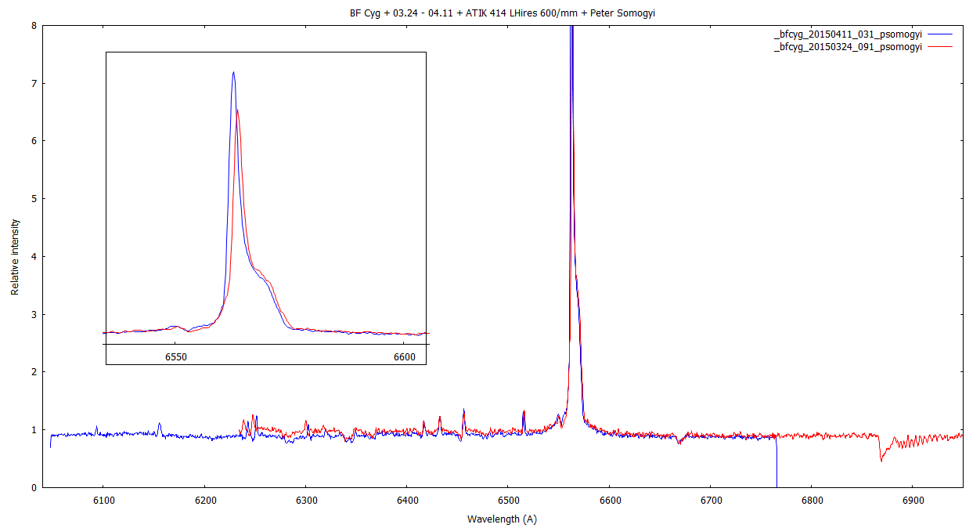This screenshot has height=528, width=980.
Task: Click the 6550 tick label in the inset
Action: [x=175, y=356]
